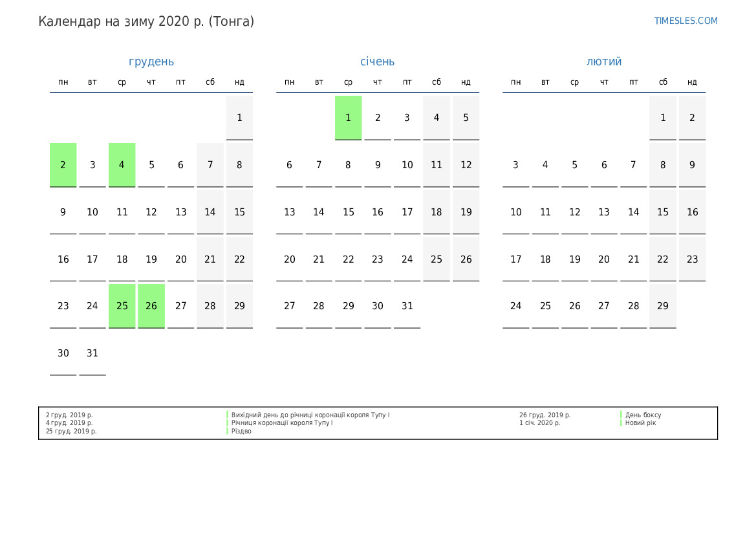Select December 31 date
756x535 pixels.
(92, 353)
